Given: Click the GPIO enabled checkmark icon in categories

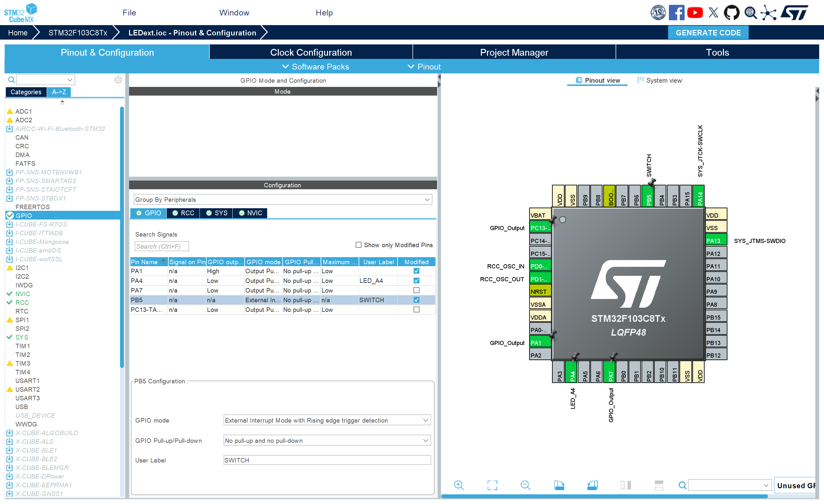Looking at the screenshot, I should (x=10, y=215).
